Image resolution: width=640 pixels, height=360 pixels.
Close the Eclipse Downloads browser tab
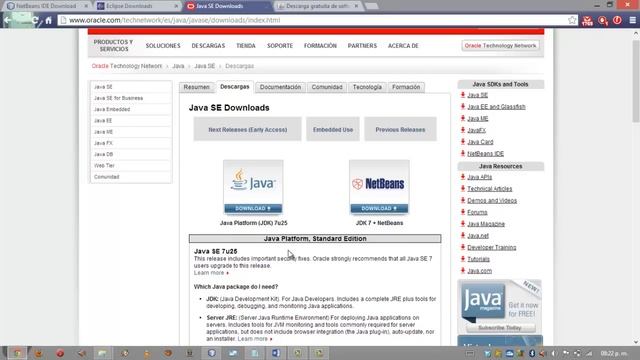point(176,6)
